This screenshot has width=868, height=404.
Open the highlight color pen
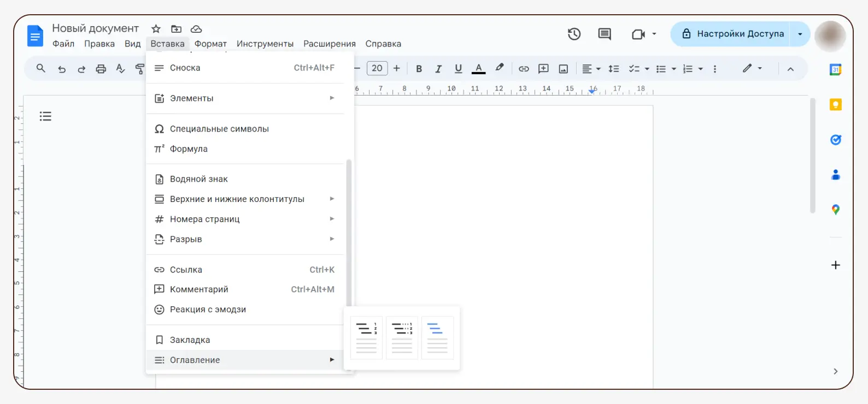click(x=499, y=68)
